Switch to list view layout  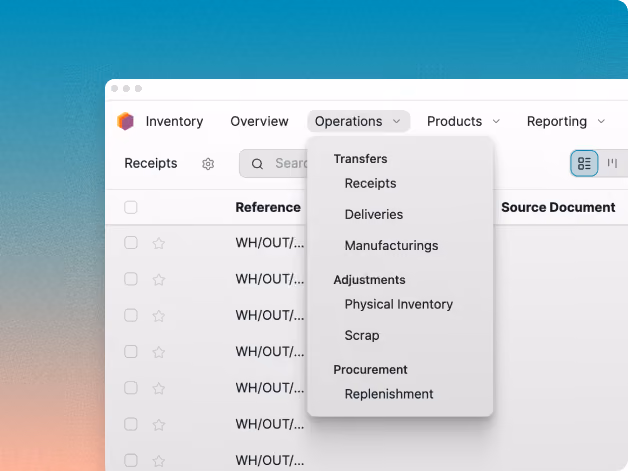[x=584, y=163]
